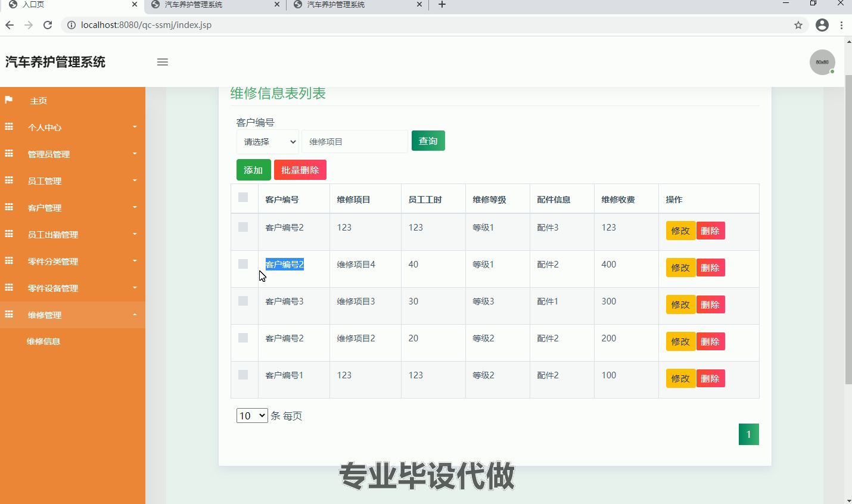852x504 pixels.
Task: Expand the 管理员管理 sidebar menu arrow
Action: (x=135, y=154)
